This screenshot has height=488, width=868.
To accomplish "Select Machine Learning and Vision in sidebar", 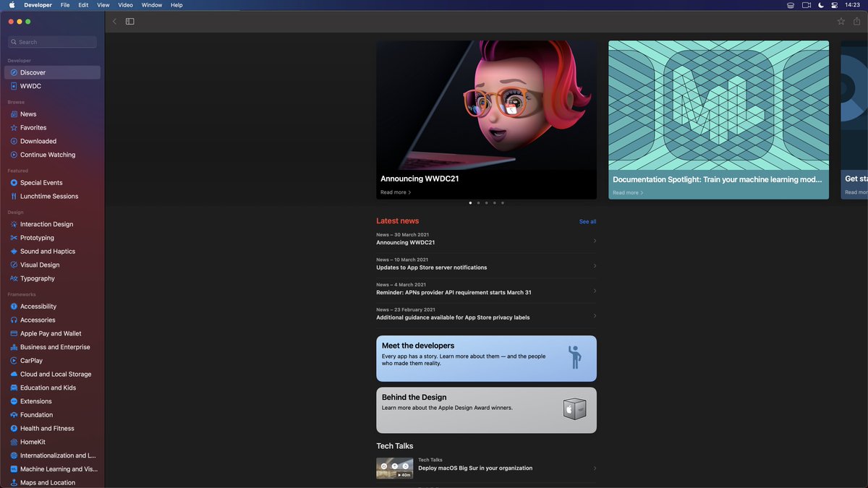I will pos(52,469).
